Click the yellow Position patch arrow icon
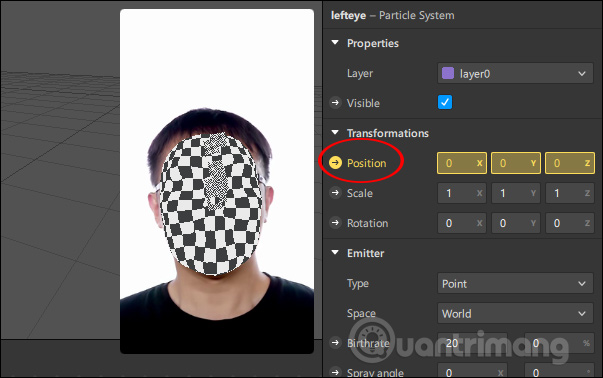This screenshot has height=378, width=603. click(x=335, y=163)
